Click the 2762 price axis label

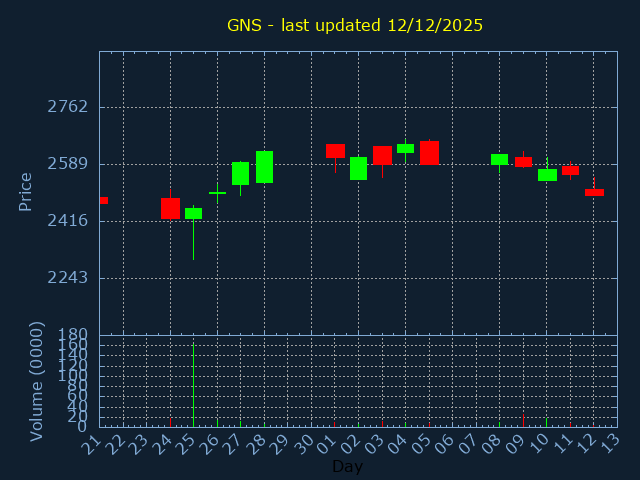click(x=68, y=107)
